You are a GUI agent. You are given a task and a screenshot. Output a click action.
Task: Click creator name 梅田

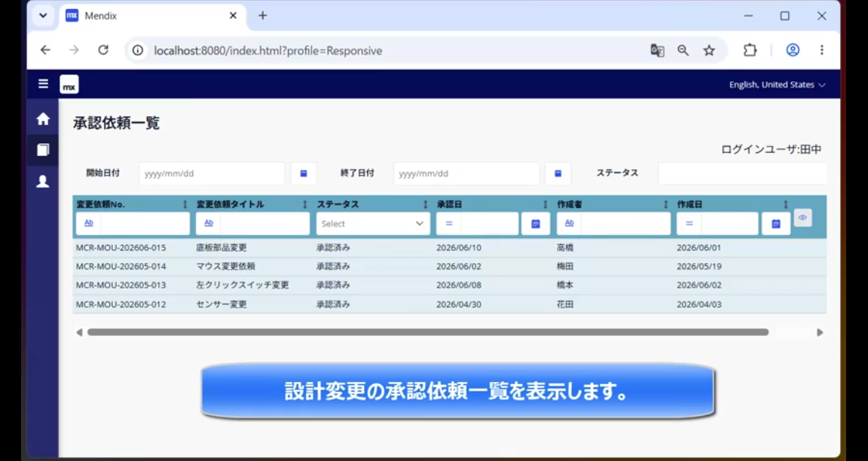(x=565, y=266)
